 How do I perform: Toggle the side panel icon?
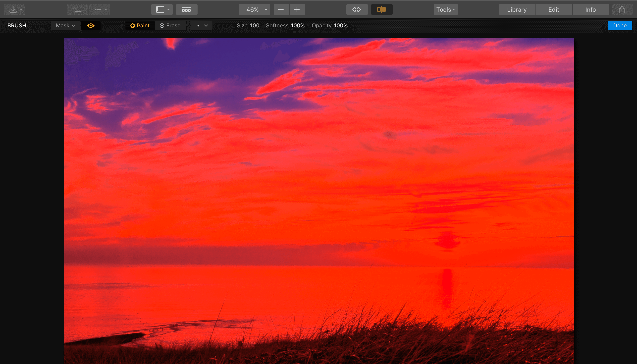(160, 9)
